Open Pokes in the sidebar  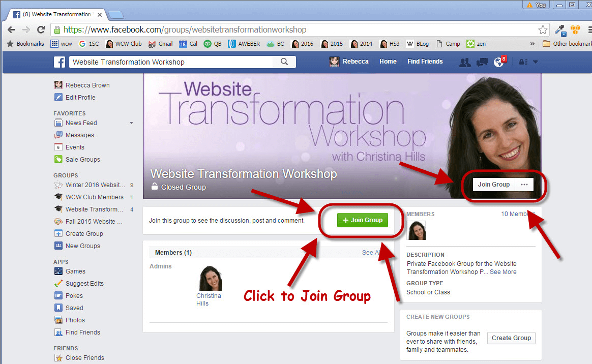click(x=68, y=296)
